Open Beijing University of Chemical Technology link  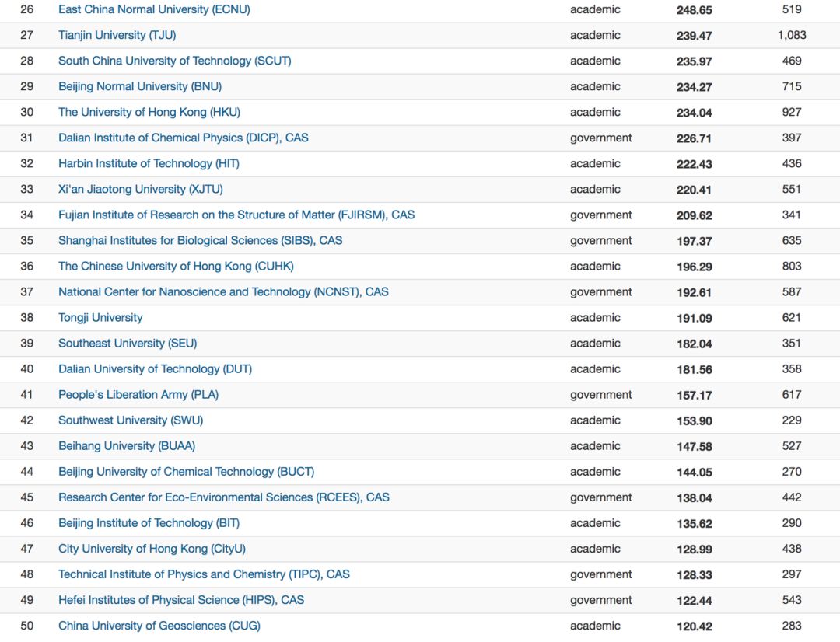point(187,473)
